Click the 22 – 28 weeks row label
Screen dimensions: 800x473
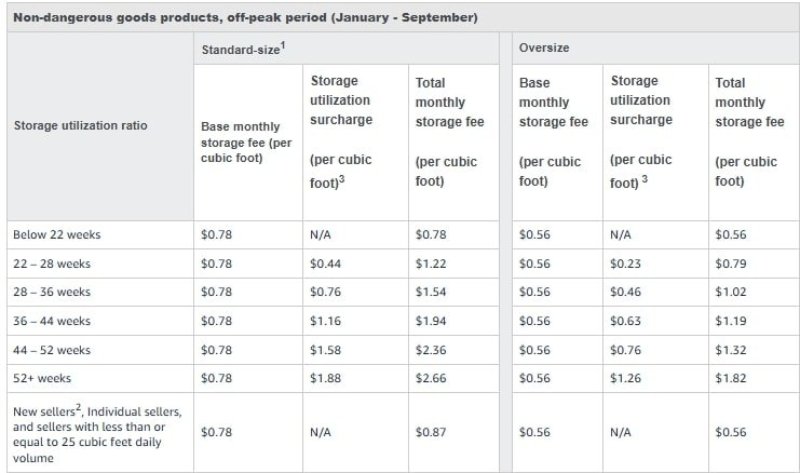click(52, 264)
